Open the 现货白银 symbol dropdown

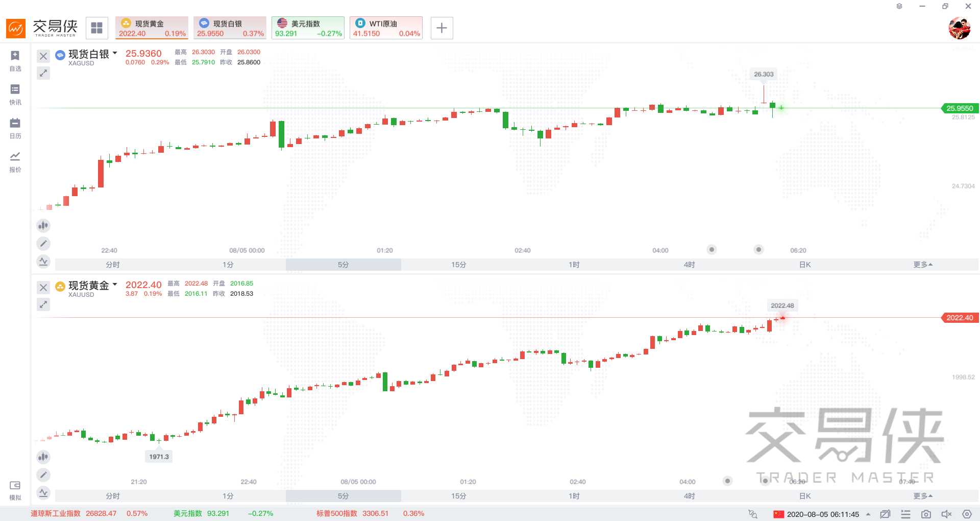click(115, 53)
